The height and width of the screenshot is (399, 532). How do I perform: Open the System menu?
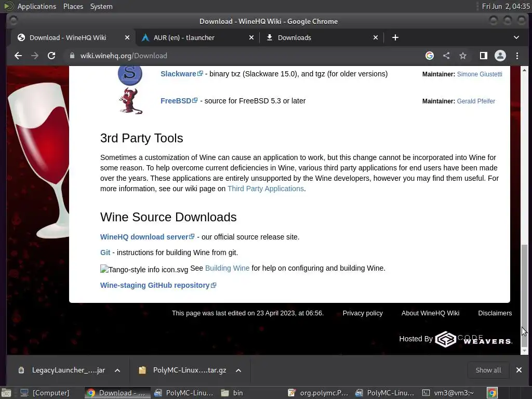click(101, 6)
